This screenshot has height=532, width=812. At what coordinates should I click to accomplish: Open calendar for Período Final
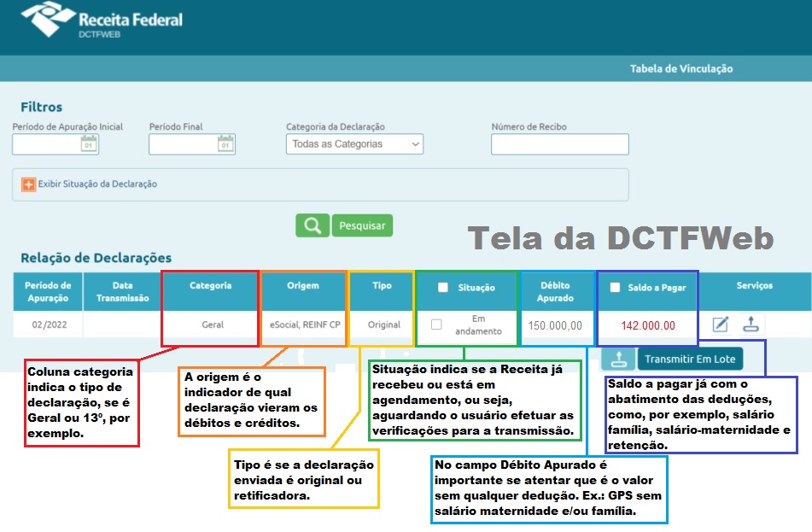225,143
